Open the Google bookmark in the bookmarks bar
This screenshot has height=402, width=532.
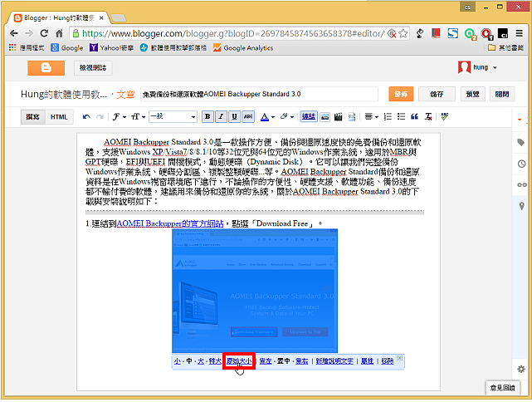(67, 48)
